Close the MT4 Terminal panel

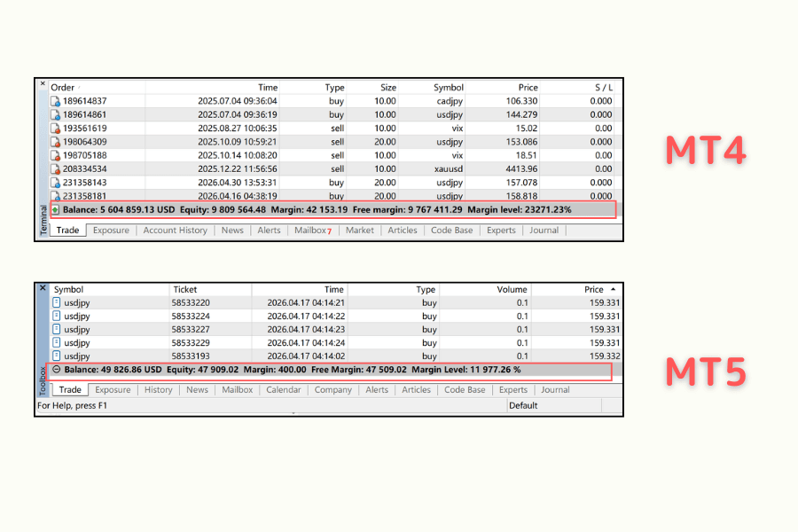click(43, 83)
